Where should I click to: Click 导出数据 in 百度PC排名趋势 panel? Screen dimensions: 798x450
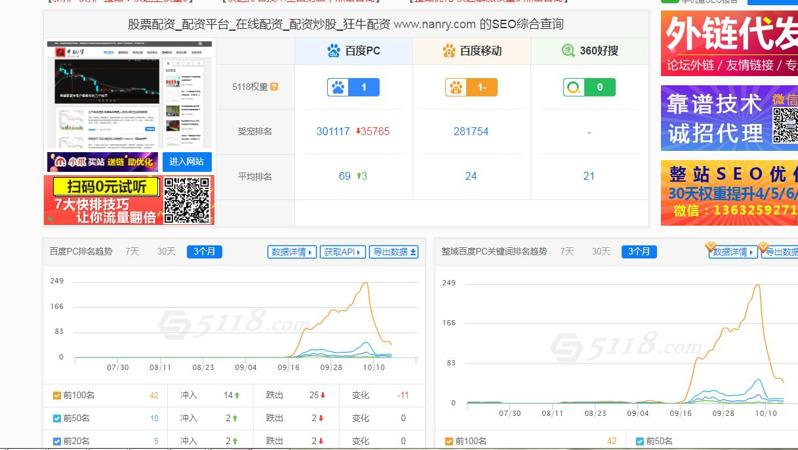[x=394, y=252]
